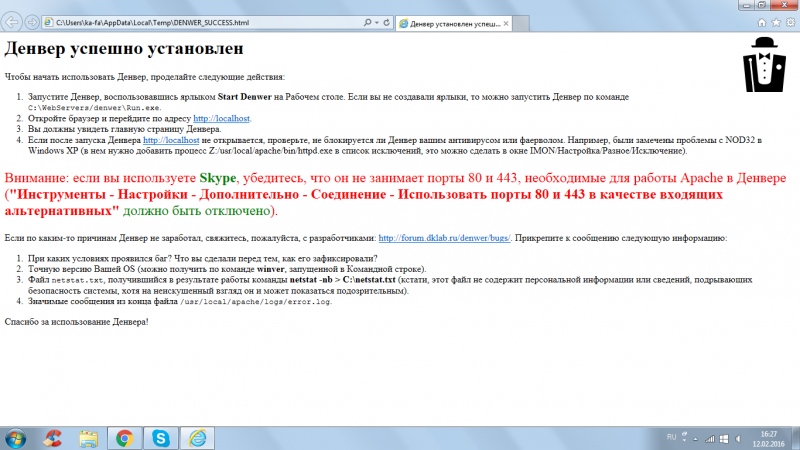
Task: Click the browser Back arrow button
Action: click(14, 21)
